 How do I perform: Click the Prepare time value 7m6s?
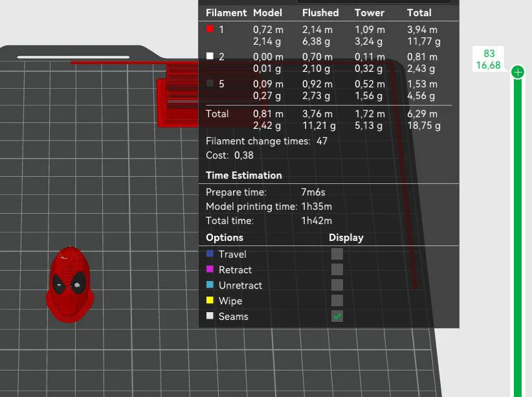pos(313,192)
